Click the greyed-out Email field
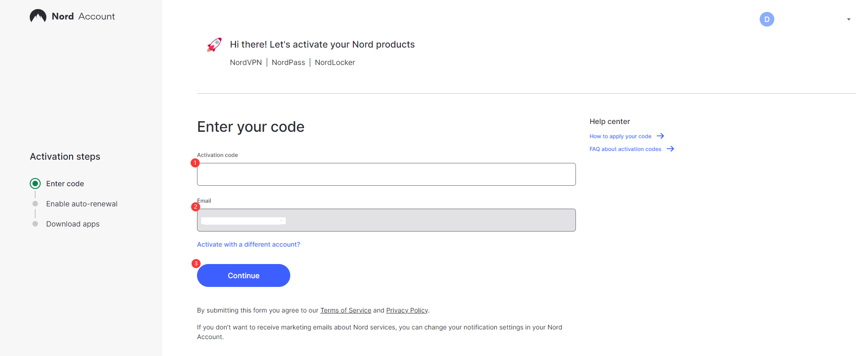The width and height of the screenshot is (868, 356). click(386, 220)
